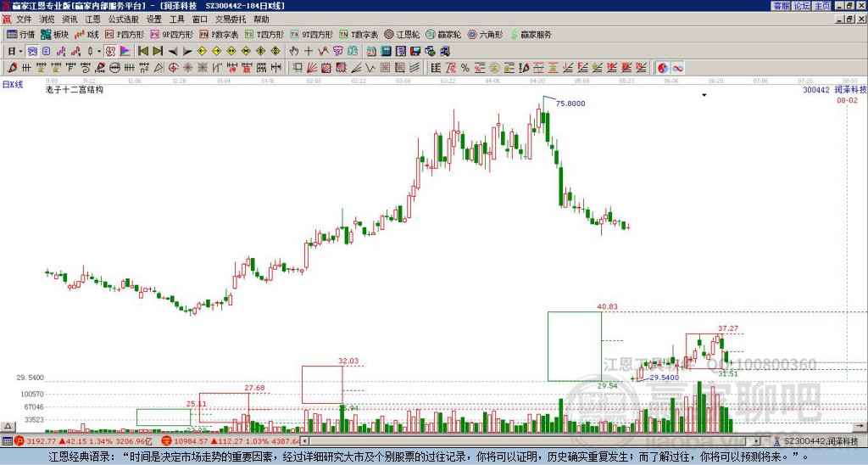Screen dimensions: 868x465
Task: Open the 9T四方形 tool
Action: (x=311, y=34)
